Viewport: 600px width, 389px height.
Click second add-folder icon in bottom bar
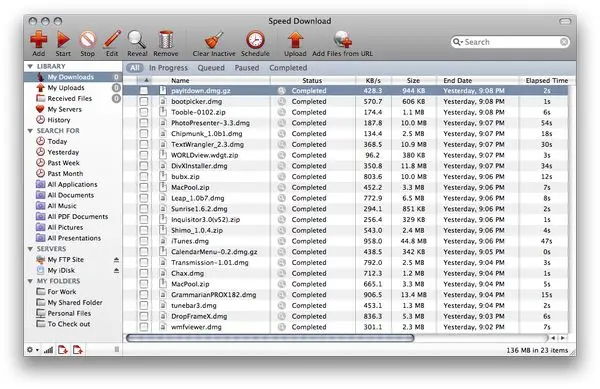[78, 350]
